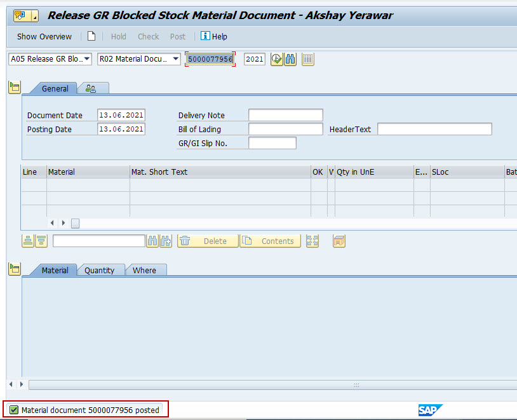Click the Check toolbar button
This screenshot has height=420, width=517.
(x=149, y=36)
